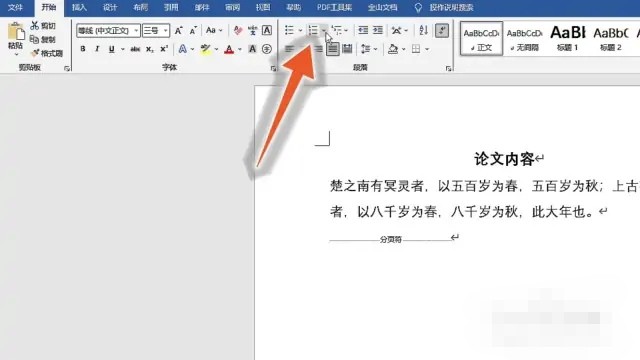Toggle superscript formatting
This screenshot has width=640, height=360.
tap(164, 49)
